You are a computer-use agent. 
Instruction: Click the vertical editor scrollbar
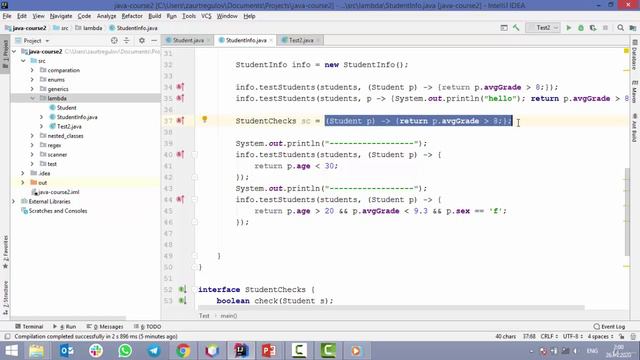[627, 211]
